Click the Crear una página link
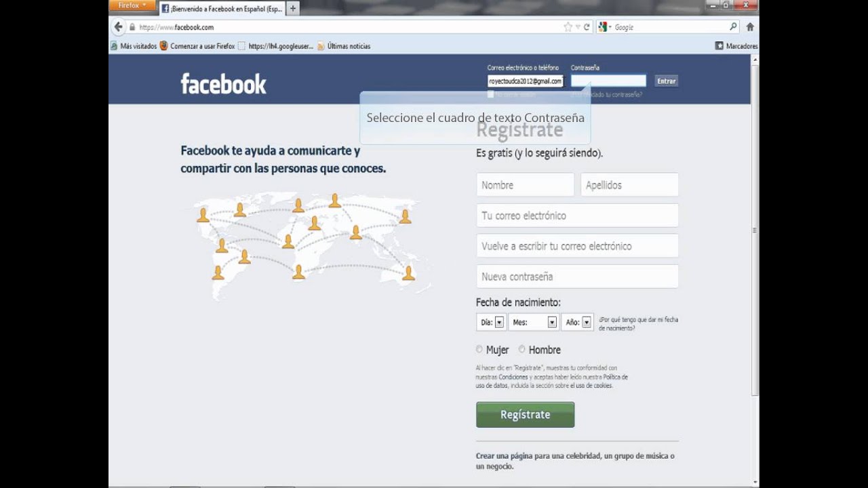Image resolution: width=868 pixels, height=488 pixels. click(x=505, y=456)
